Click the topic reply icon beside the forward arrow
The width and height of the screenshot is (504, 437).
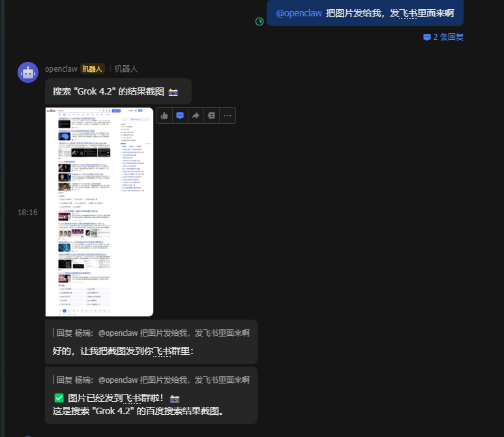tap(211, 115)
